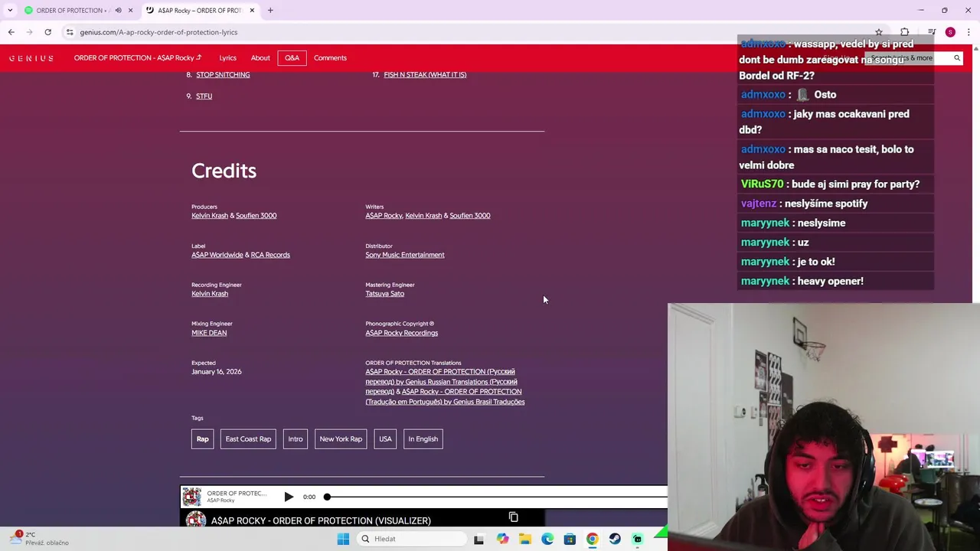This screenshot has width=980, height=551.
Task: Jump to the Q&A section
Action: [292, 58]
